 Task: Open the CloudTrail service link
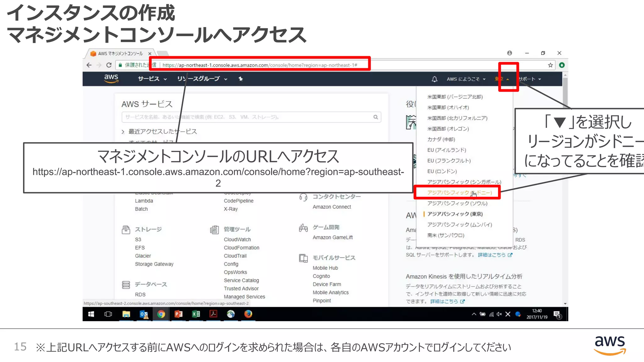click(235, 256)
